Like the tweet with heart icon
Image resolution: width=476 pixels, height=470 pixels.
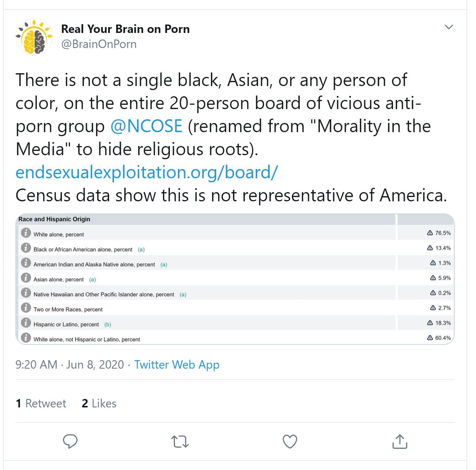[290, 441]
